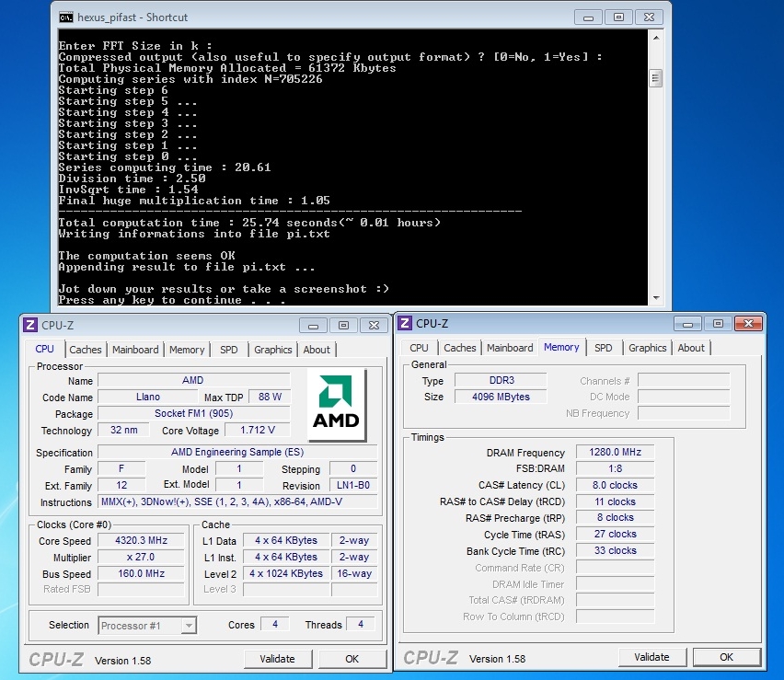Click the Bus Speed value 160.0 MHz
This screenshot has width=784, height=680.
[x=142, y=573]
